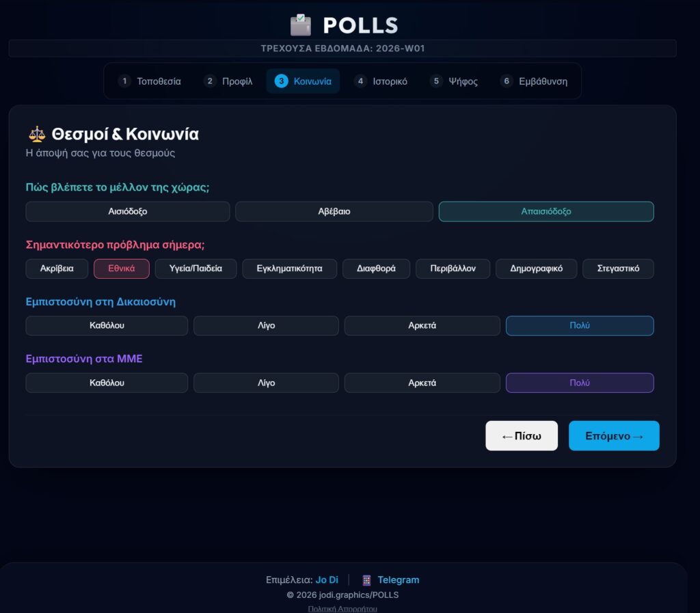Open the Πολιτική Απορρήτου privacy link
This screenshot has width=700, height=613.
coord(342,608)
